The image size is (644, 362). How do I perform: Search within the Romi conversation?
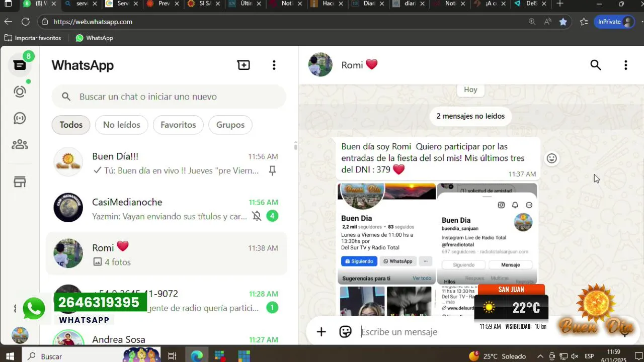click(x=596, y=65)
